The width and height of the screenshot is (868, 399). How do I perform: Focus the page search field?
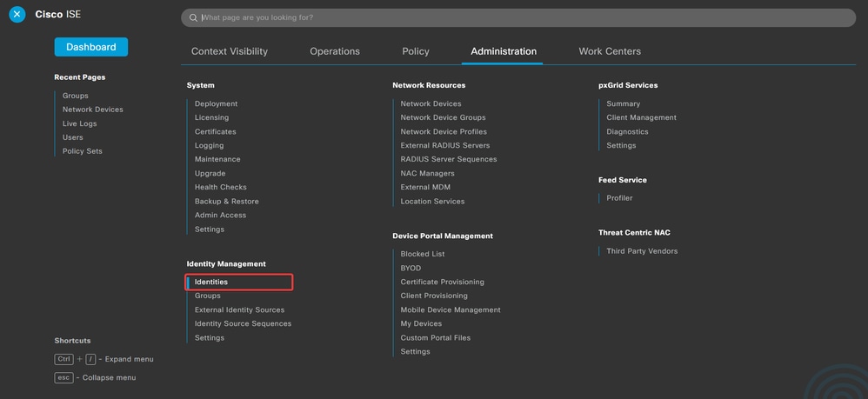coord(518,17)
